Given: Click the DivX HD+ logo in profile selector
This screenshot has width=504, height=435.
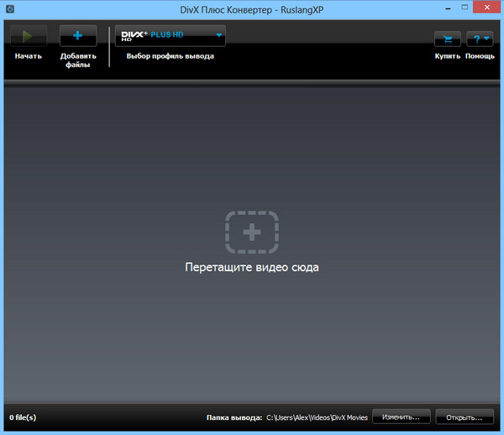Looking at the screenshot, I should pyautogui.click(x=134, y=35).
